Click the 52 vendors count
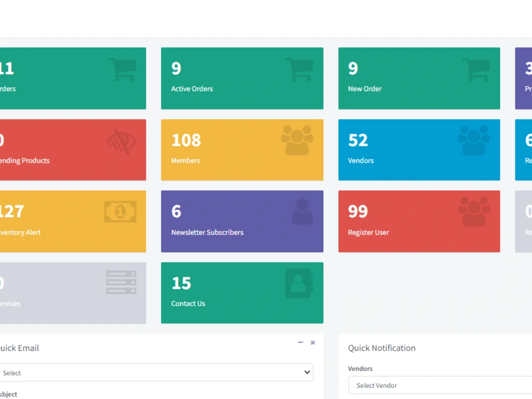This screenshot has height=399, width=532. [358, 140]
